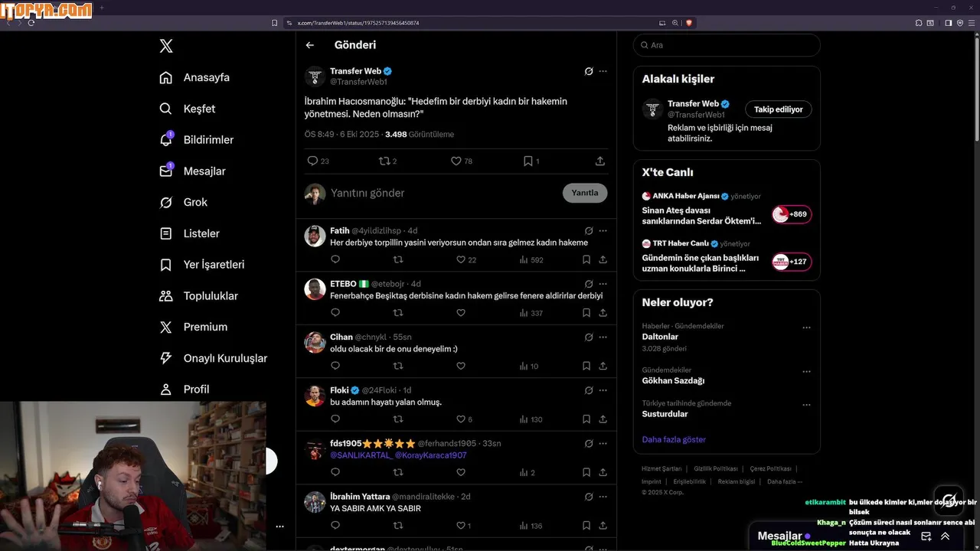Open Hizmet Şartları footer link

coord(661,468)
